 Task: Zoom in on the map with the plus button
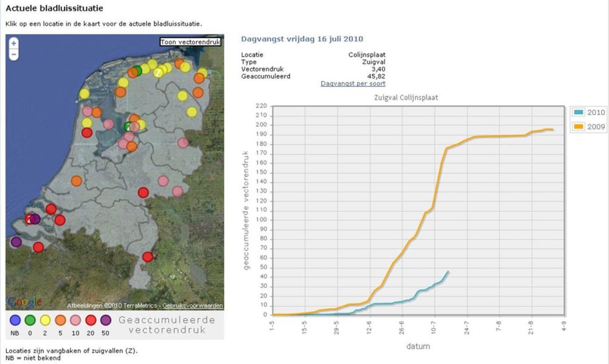tap(14, 43)
